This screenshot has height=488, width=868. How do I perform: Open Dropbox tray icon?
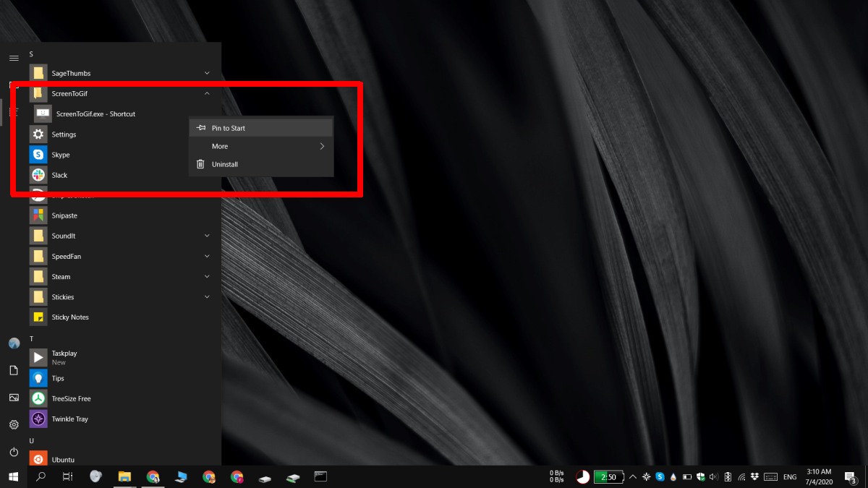click(x=754, y=476)
